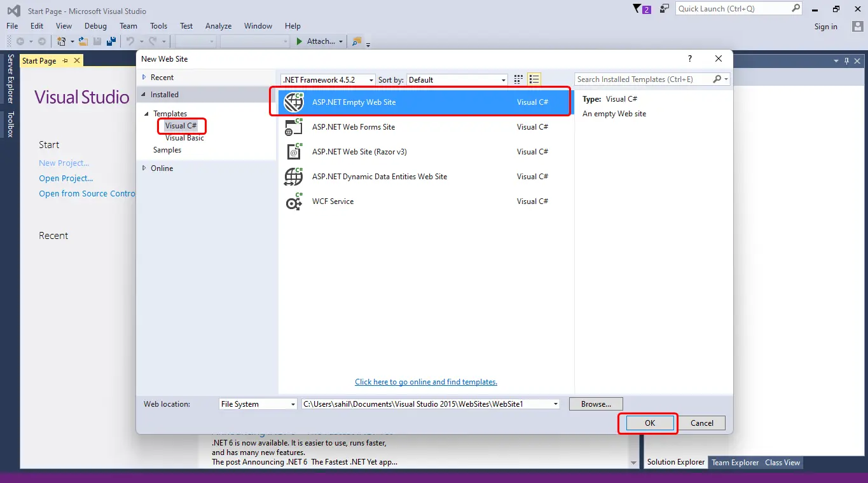Open the website path dropdown arrow
The height and width of the screenshot is (483, 868).
point(556,404)
